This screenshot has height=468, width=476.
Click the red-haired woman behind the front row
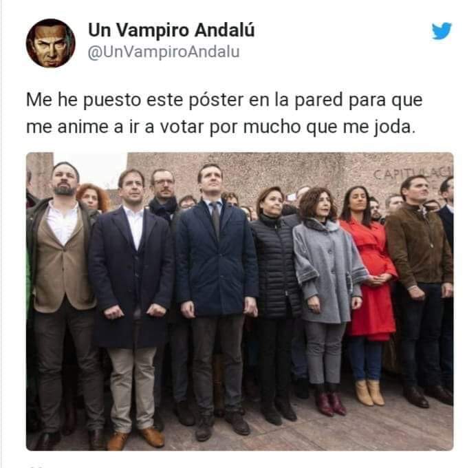93,198
